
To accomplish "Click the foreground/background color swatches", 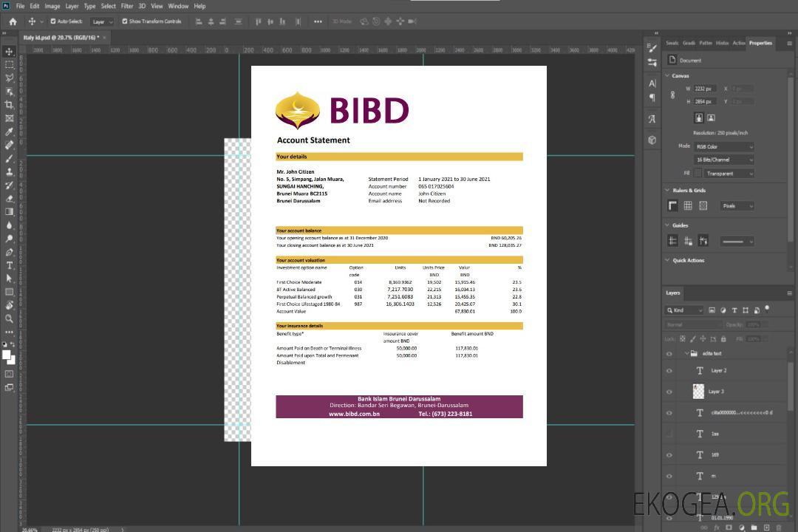I will [9, 357].
